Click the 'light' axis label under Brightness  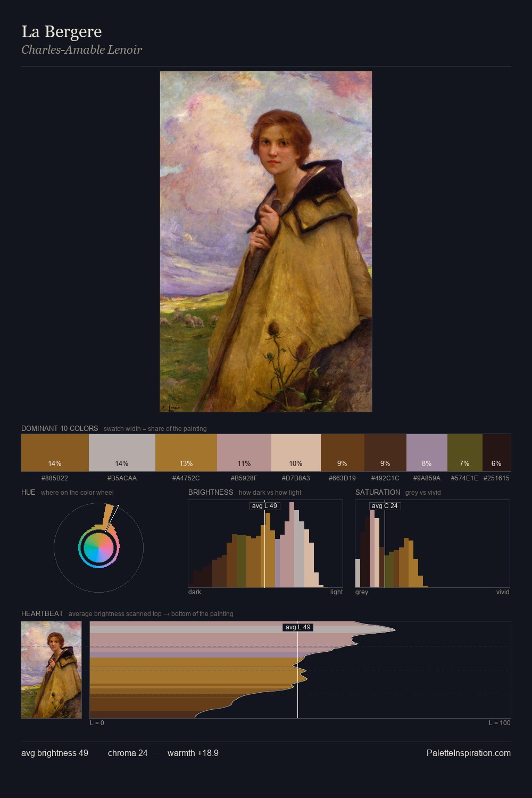point(336,592)
